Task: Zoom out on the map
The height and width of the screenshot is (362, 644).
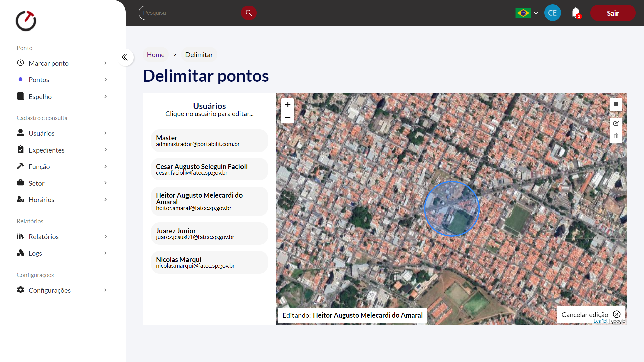Action: point(288,117)
